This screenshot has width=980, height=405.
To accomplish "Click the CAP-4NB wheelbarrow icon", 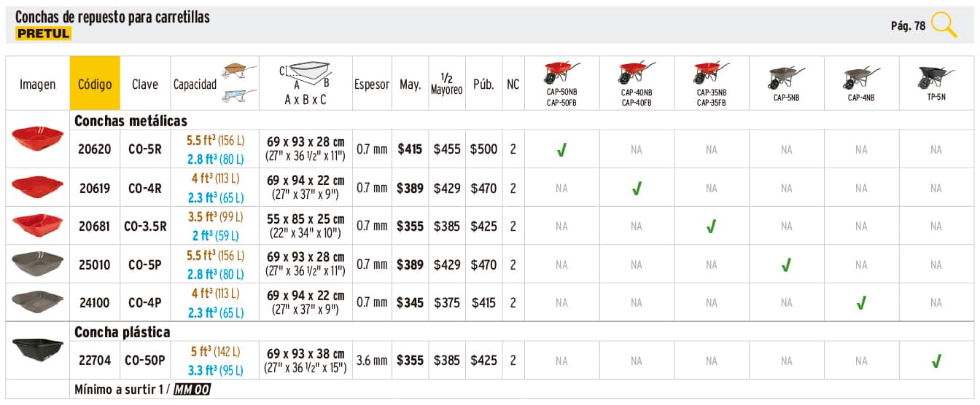I will click(x=861, y=76).
